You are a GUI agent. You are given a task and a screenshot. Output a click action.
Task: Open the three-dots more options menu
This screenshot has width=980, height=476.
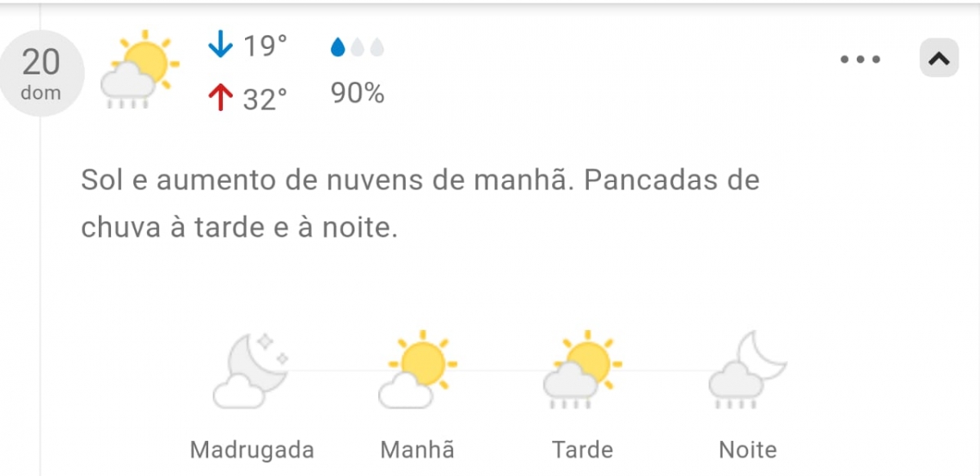coord(861,59)
